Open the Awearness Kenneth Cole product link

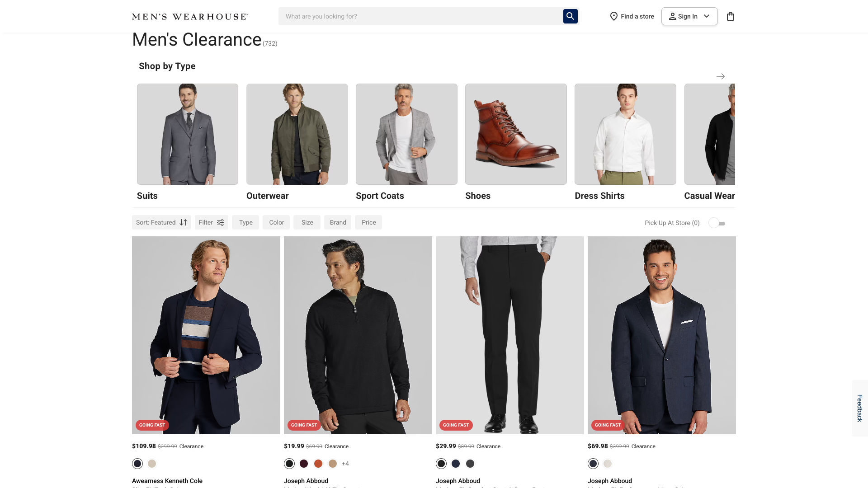click(x=167, y=481)
